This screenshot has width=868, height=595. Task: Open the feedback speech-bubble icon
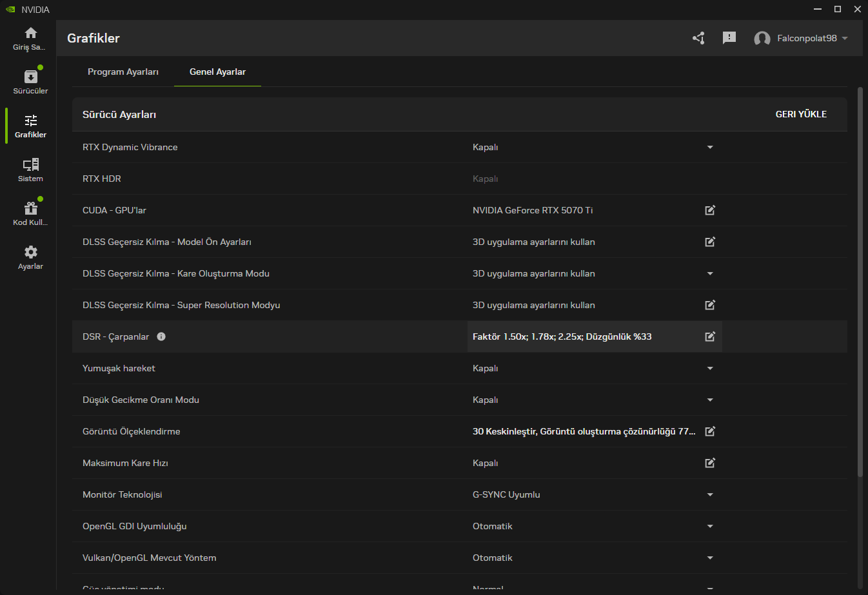729,38
